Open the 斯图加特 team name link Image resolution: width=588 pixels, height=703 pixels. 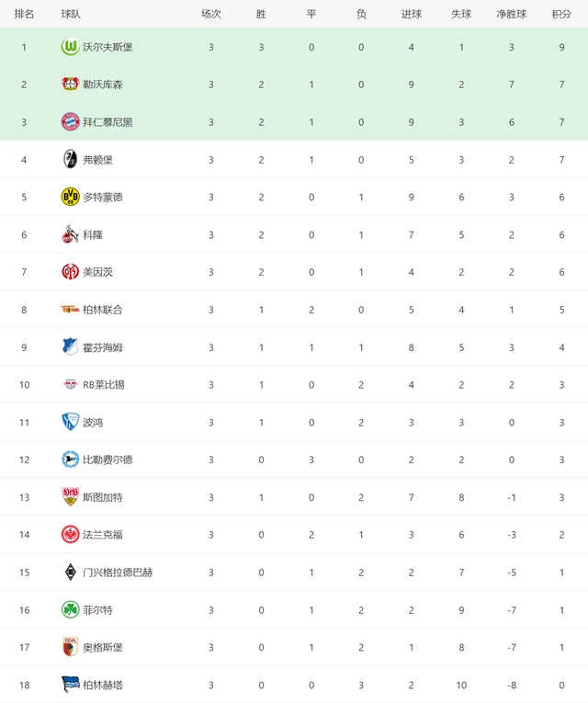tap(103, 497)
